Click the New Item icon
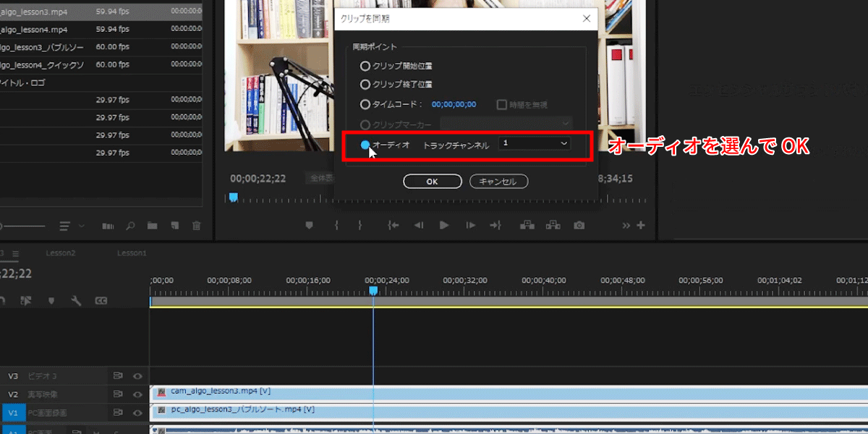 174,226
